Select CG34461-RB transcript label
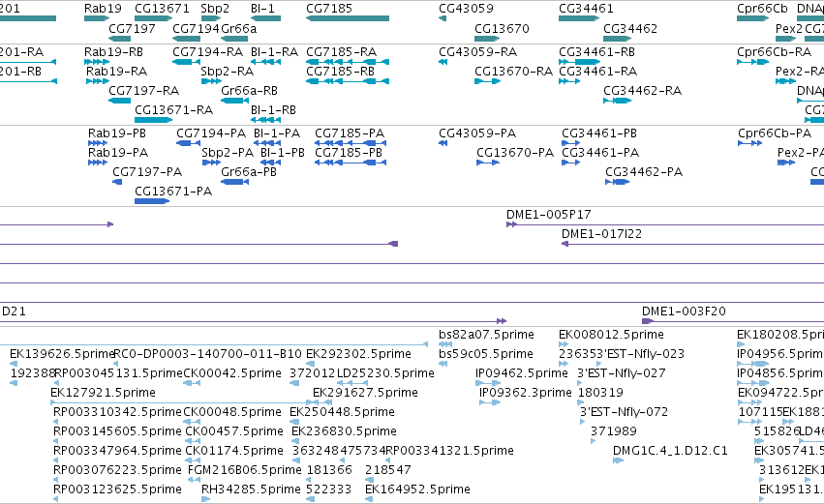 tap(596, 52)
